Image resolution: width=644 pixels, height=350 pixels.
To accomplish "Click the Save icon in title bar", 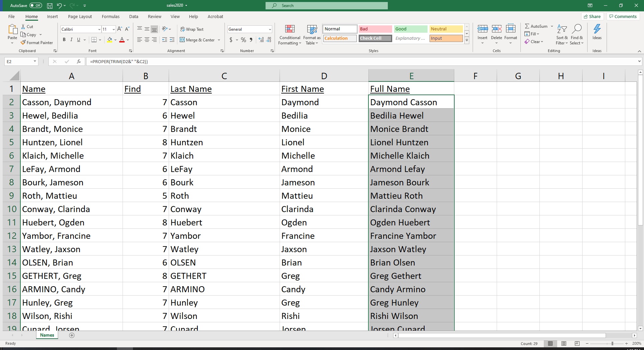I will pyautogui.click(x=50, y=5).
